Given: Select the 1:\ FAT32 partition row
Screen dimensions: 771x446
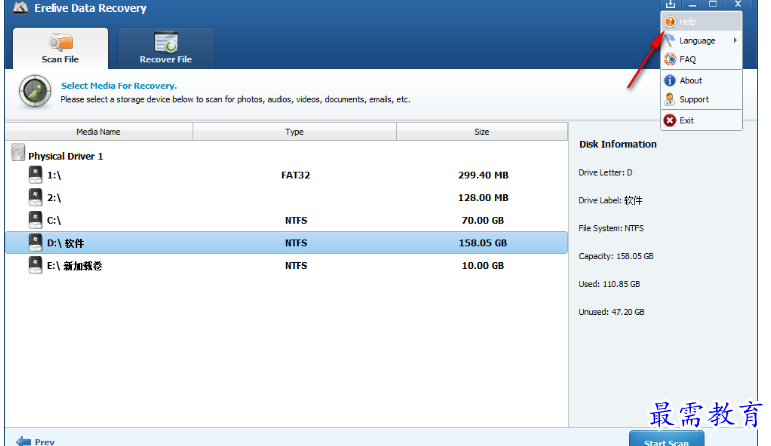Looking at the screenshot, I should point(287,175).
